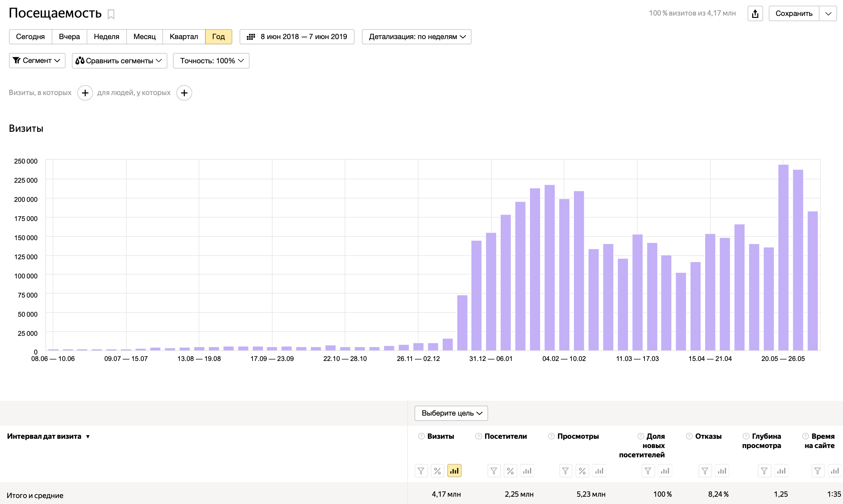Switch the period to Месяц
The height and width of the screenshot is (504, 843).
pos(144,37)
